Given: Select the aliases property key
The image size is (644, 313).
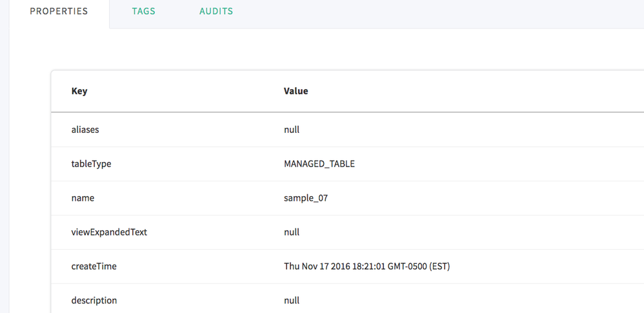Looking at the screenshot, I should tap(85, 130).
